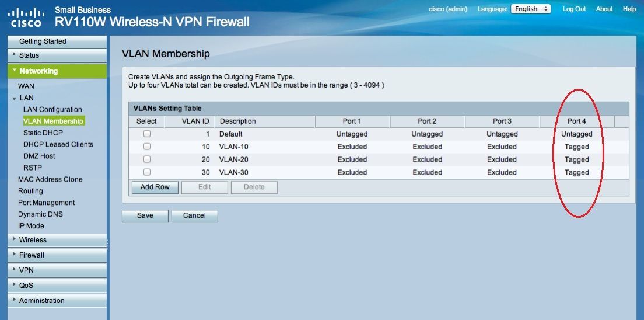The image size is (644, 320).
Task: Click the VLAN ID column header
Action: (x=190, y=121)
